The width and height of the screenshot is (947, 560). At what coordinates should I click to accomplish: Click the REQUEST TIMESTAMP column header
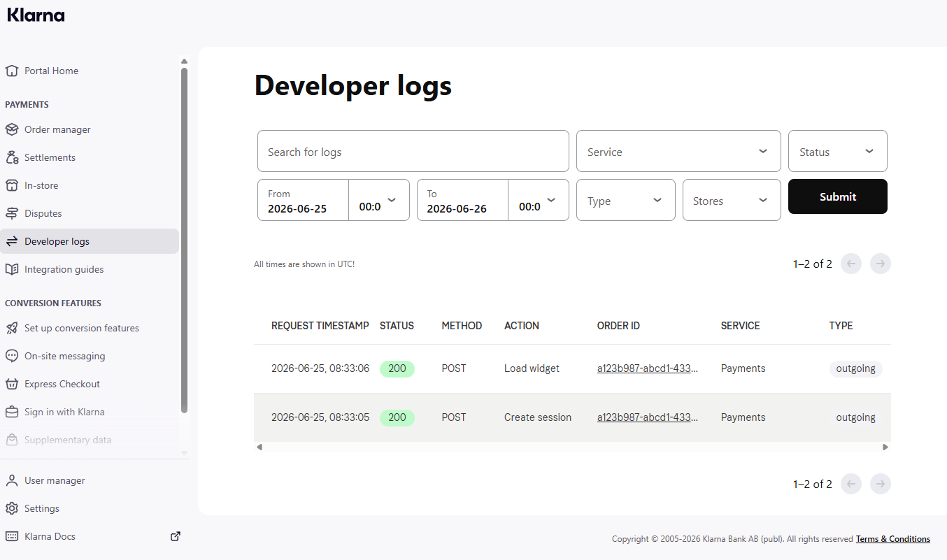pos(320,326)
